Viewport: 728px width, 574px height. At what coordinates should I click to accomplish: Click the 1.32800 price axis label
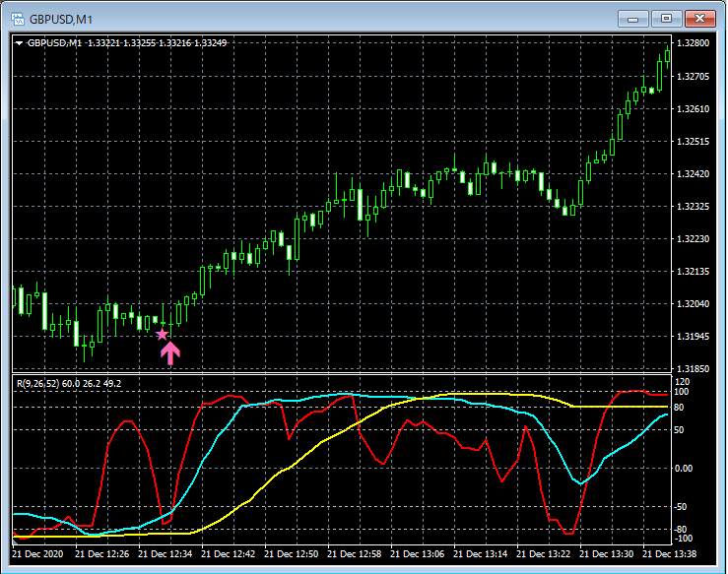click(695, 43)
